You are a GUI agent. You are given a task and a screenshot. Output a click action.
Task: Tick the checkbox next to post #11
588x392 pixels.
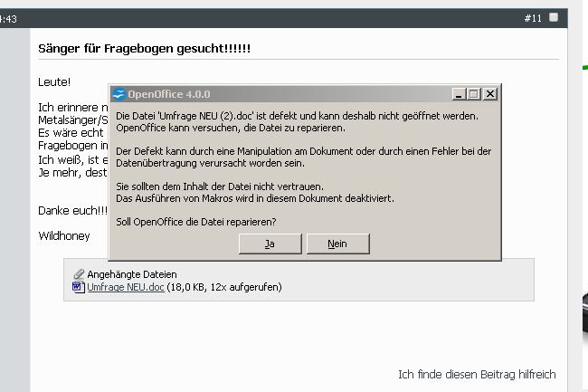pos(554,17)
